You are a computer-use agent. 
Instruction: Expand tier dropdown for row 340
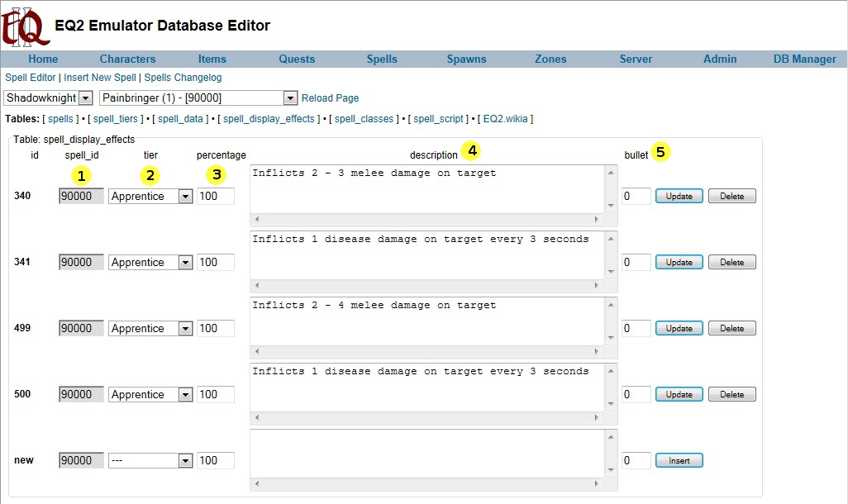point(150,196)
